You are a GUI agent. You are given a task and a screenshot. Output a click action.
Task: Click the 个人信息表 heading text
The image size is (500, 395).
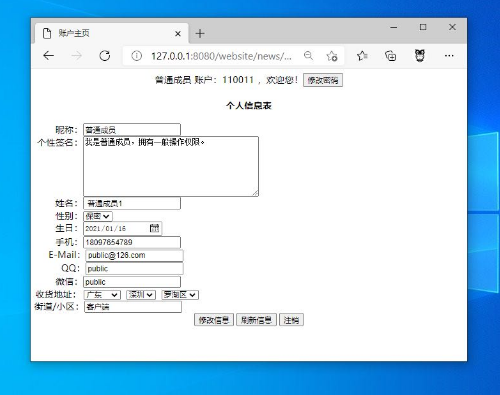pos(249,106)
